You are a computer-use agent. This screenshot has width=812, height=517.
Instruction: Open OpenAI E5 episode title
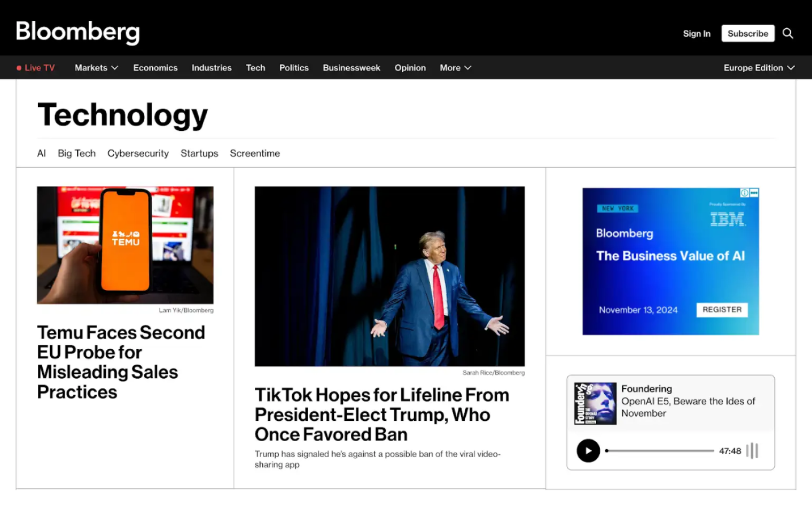(x=688, y=407)
